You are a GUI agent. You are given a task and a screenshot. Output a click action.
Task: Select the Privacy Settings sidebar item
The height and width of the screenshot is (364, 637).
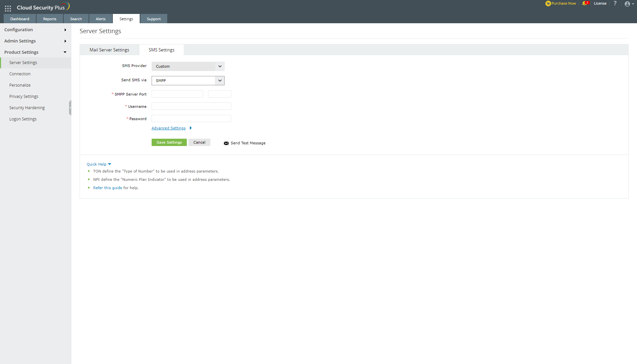coord(24,96)
